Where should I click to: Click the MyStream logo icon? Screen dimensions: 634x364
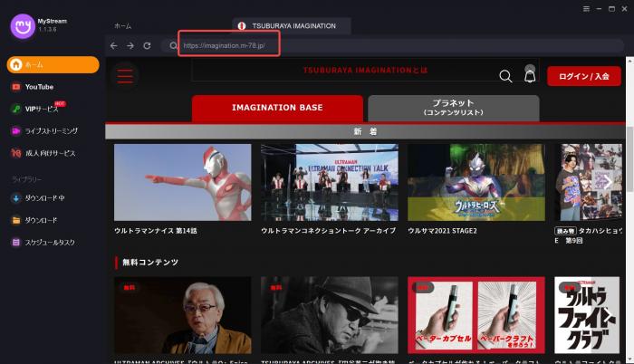pyautogui.click(x=23, y=26)
